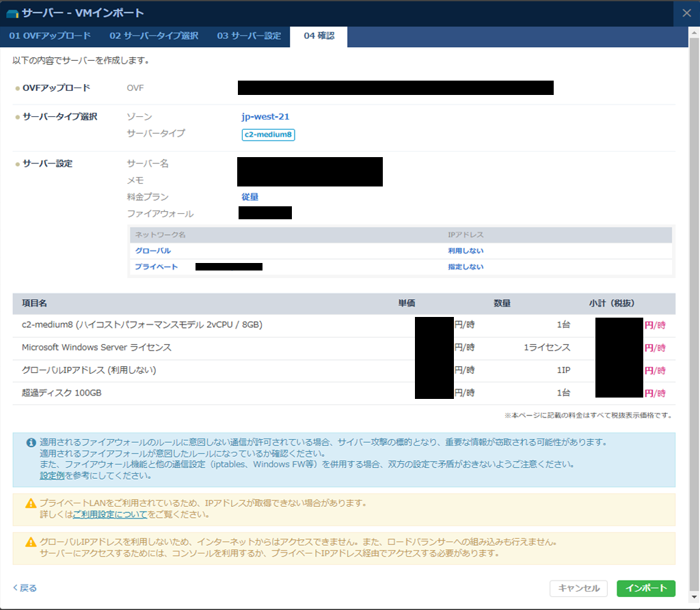This screenshot has height=610, width=700.
Task: Go to the 02 サーバータイプ選択 tab
Action: pyautogui.click(x=154, y=36)
